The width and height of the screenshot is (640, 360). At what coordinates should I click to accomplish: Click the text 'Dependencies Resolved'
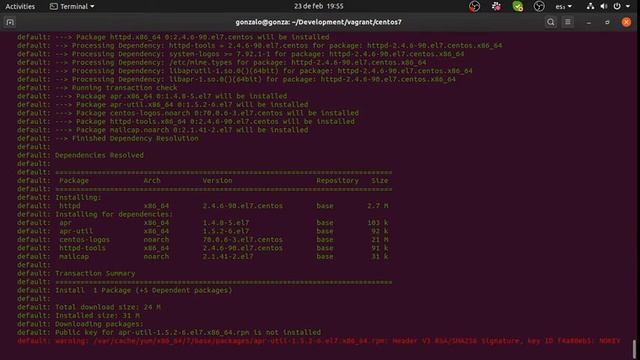point(99,155)
